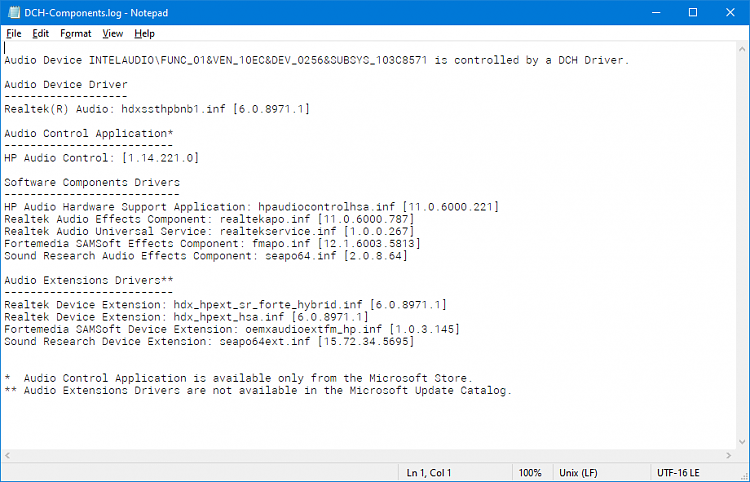Click 'Unix (LF)' in status bar
This screenshot has height=482, width=750.
(x=578, y=473)
